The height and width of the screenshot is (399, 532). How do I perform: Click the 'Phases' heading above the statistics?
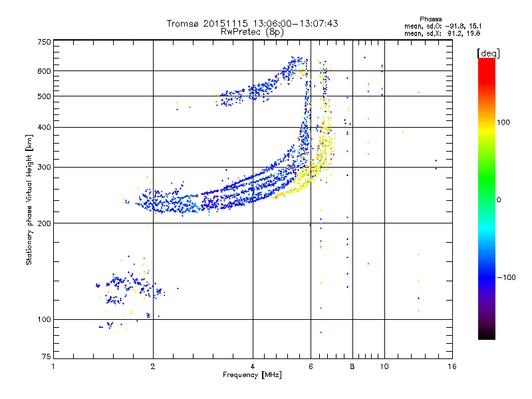pos(430,19)
